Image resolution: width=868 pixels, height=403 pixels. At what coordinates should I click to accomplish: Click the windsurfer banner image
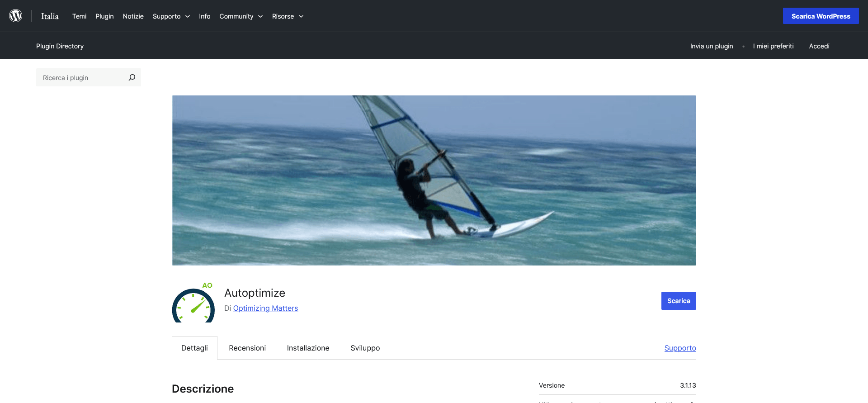(434, 180)
